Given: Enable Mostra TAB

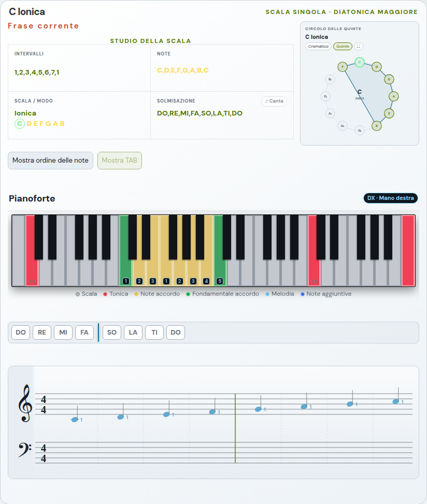Looking at the screenshot, I should click(x=120, y=161).
